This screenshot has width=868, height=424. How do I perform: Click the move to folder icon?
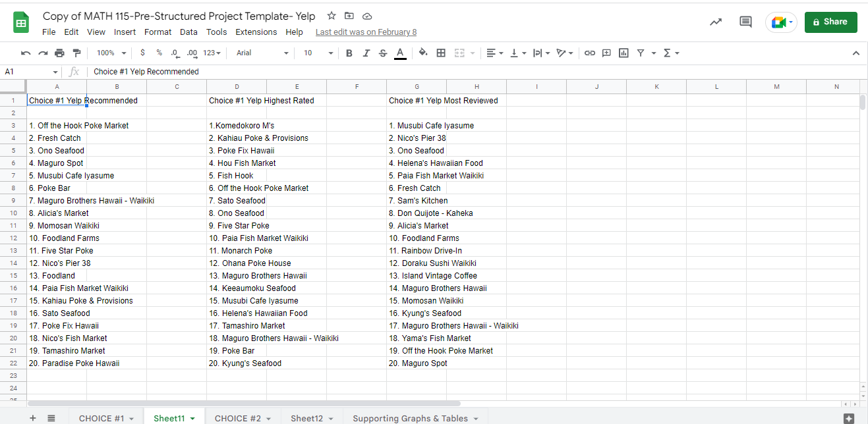349,16
